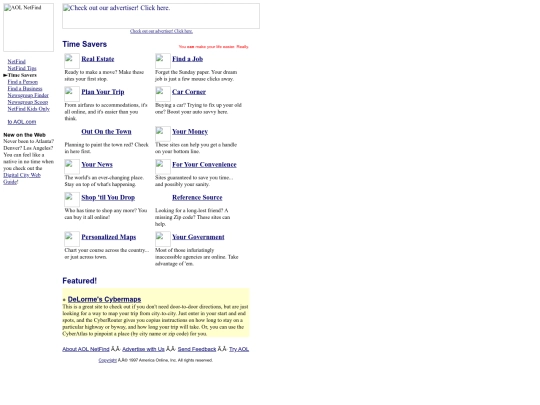The height and width of the screenshot is (405, 540).
Task: Open the Your Government link
Action: [x=198, y=237]
